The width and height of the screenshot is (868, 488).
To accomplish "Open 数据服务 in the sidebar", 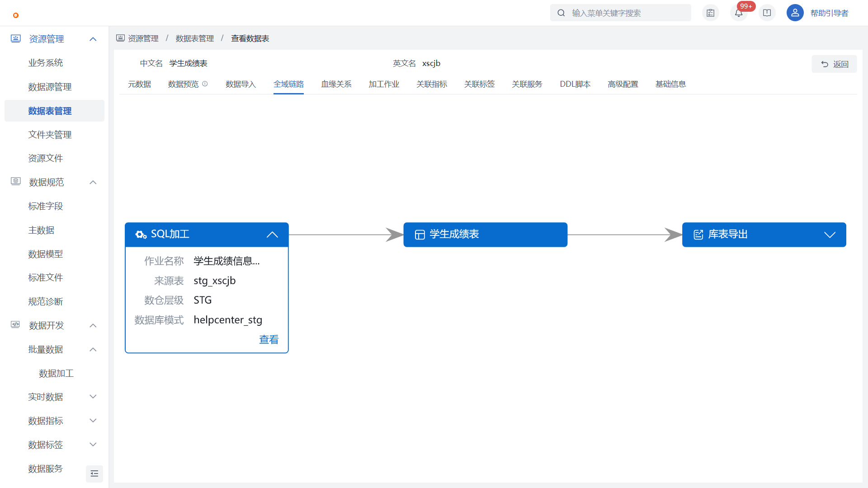I will [x=45, y=469].
